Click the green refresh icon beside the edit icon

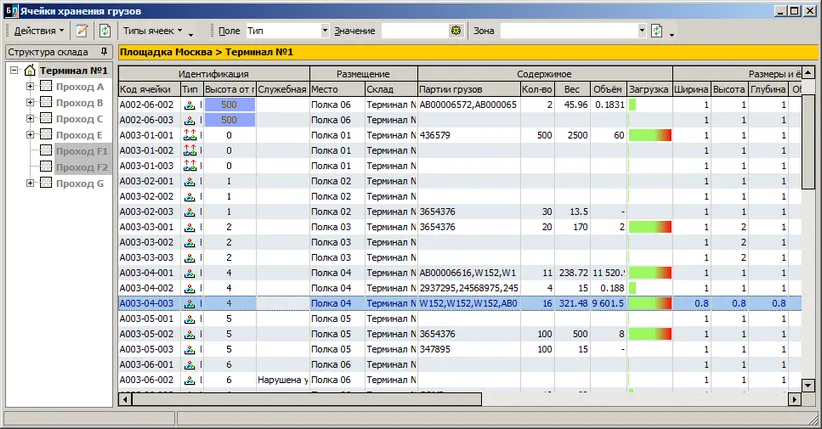click(x=104, y=31)
